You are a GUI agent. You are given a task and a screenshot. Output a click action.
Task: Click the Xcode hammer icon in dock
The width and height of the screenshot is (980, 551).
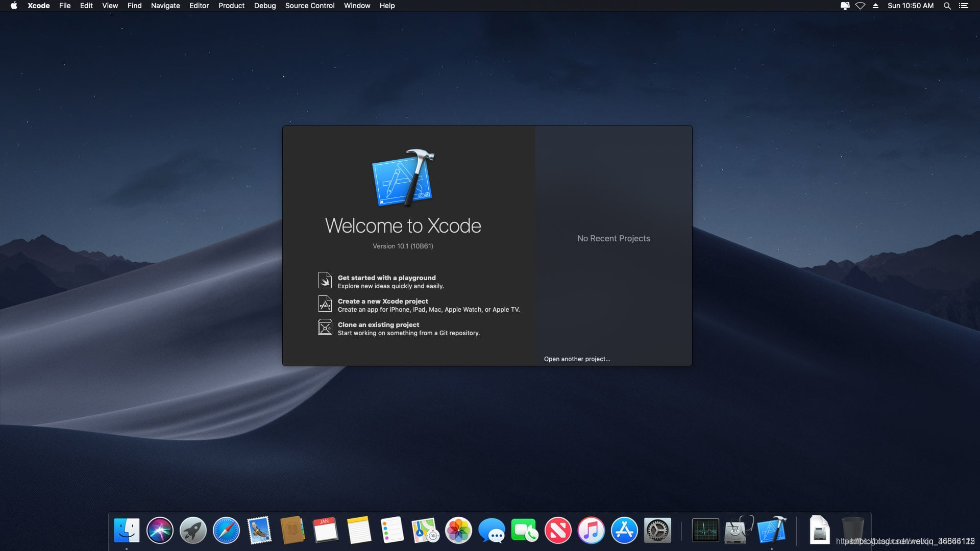(x=771, y=530)
